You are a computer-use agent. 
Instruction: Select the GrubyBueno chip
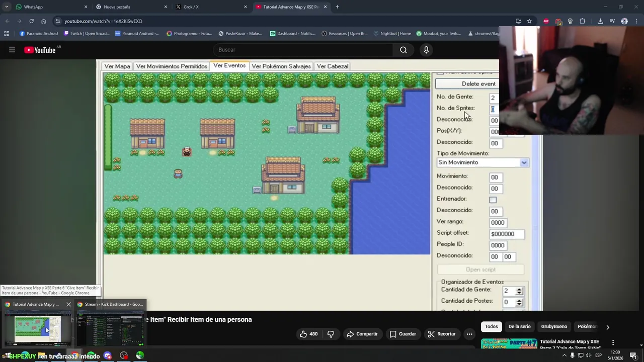pyautogui.click(x=554, y=327)
